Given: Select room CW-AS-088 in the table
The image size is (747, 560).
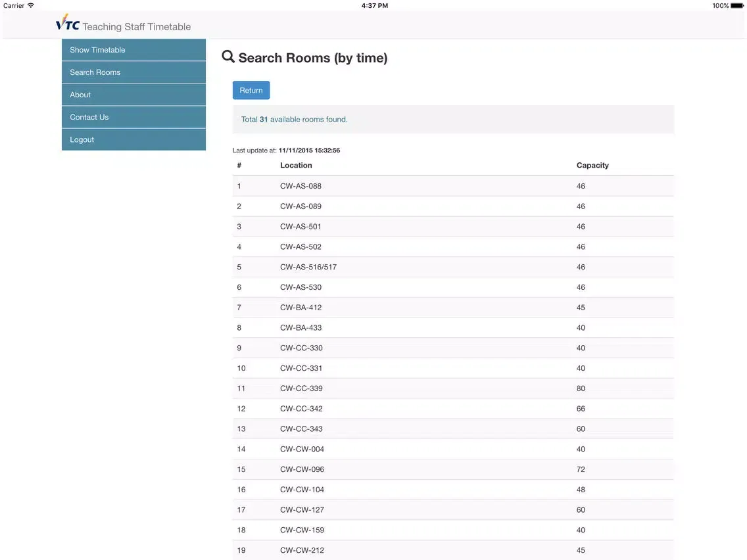Looking at the screenshot, I should pos(301,185).
